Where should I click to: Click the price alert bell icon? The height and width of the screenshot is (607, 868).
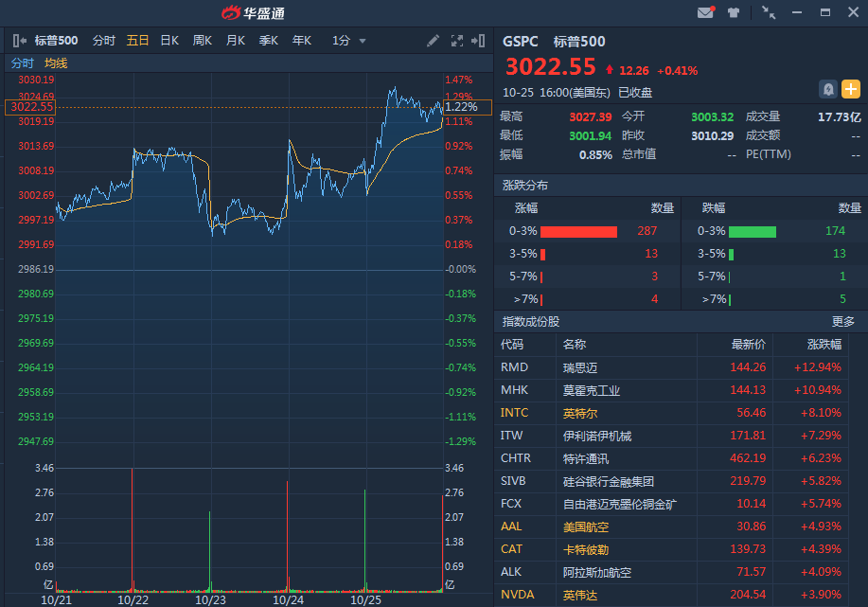pyautogui.click(x=828, y=89)
